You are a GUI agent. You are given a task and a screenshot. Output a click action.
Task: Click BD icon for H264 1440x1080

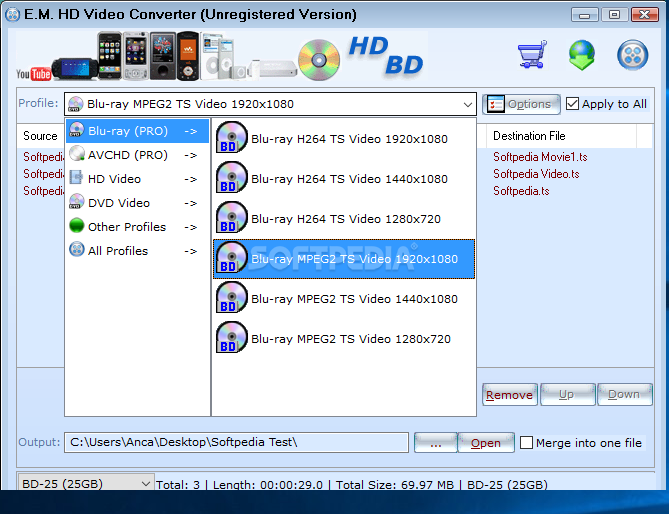click(x=231, y=177)
